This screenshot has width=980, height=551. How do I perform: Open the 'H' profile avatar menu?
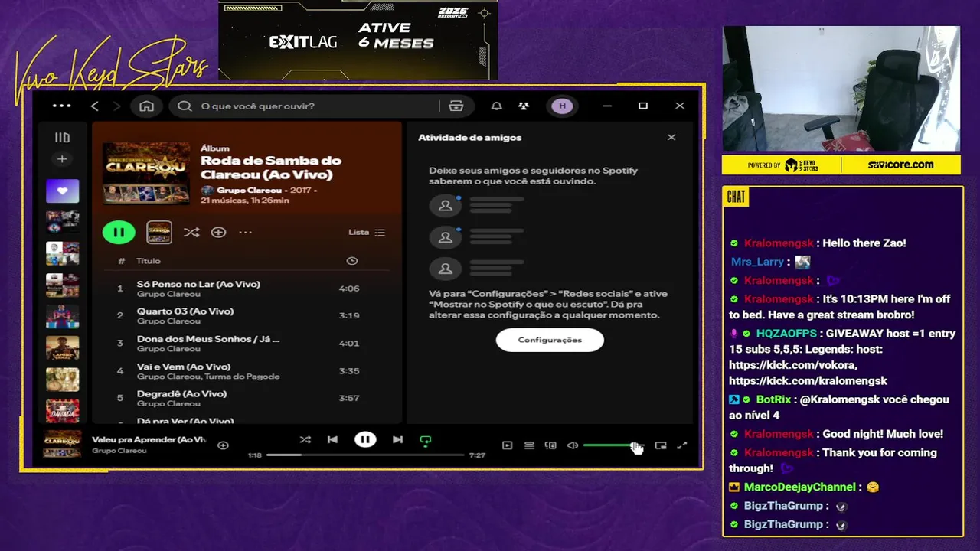coord(563,106)
